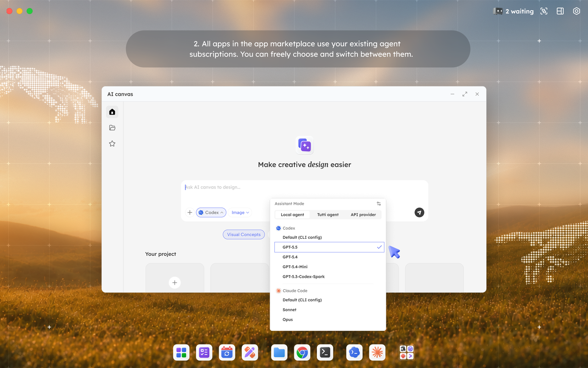Select Default (CLI config) under Codex
This screenshot has height=368, width=588.
click(329, 237)
